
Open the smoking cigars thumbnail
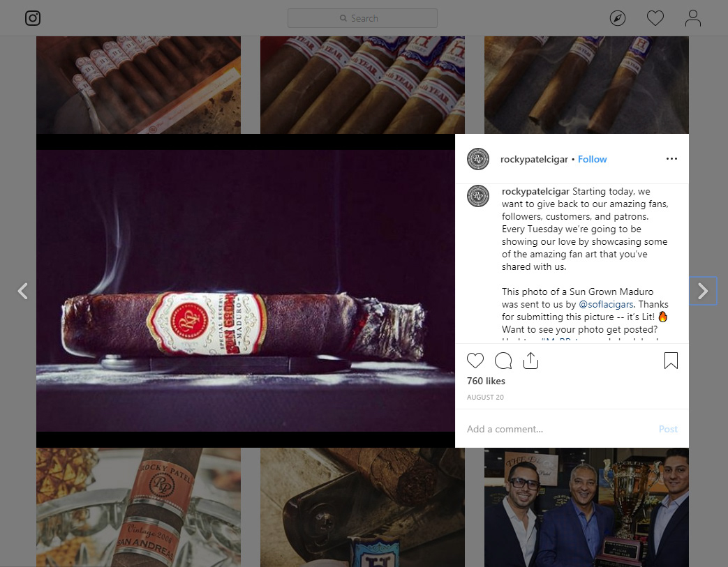click(586, 85)
